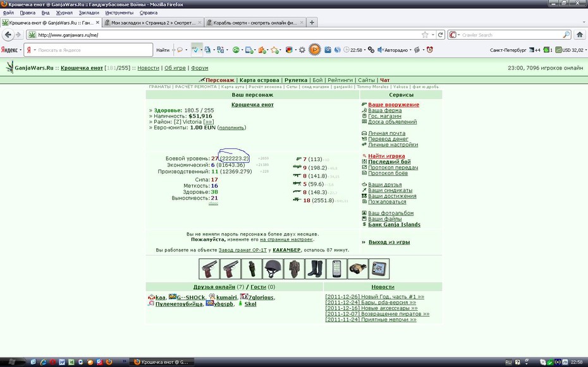The width and height of the screenshot is (588, 367).
Task: Switch to Крошечка енот taskbar window button
Action: click(x=162, y=362)
